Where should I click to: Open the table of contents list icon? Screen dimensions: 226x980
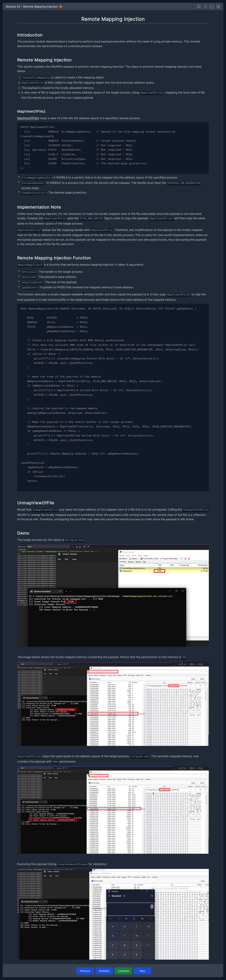click(205, 7)
